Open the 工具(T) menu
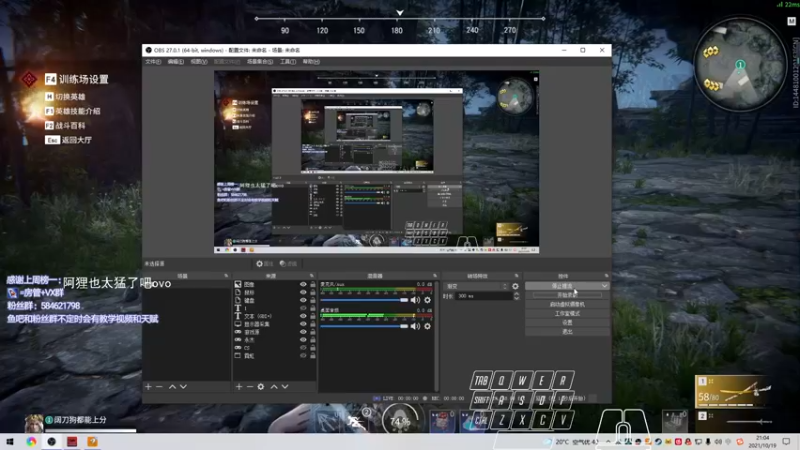Viewport: 800px width, 450px height. point(288,62)
